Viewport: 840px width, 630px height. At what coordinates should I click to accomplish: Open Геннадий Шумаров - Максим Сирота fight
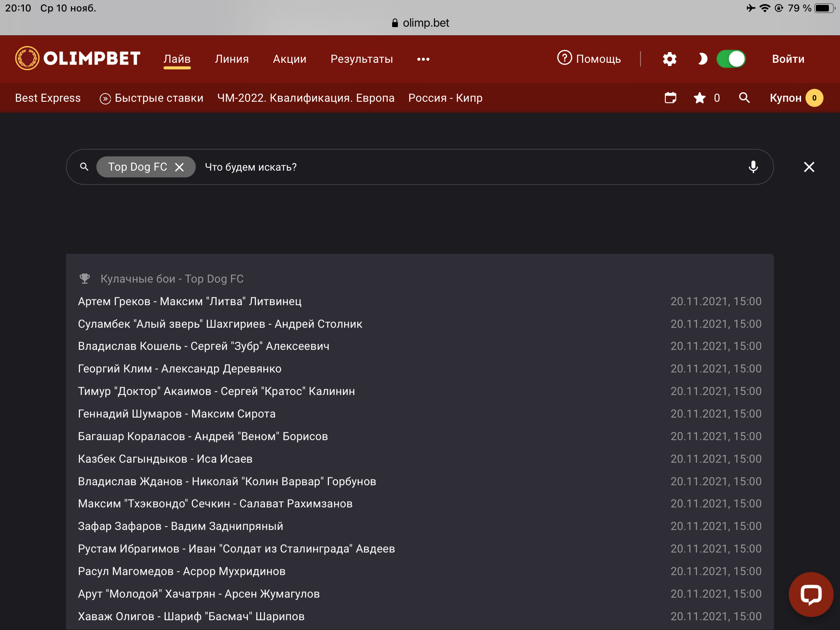[x=420, y=414]
